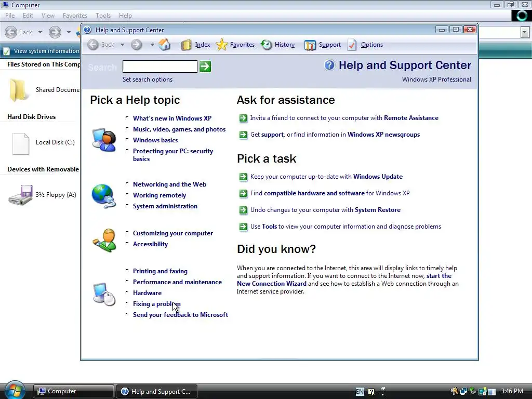Click green arrow beside System Restore

coord(243,210)
